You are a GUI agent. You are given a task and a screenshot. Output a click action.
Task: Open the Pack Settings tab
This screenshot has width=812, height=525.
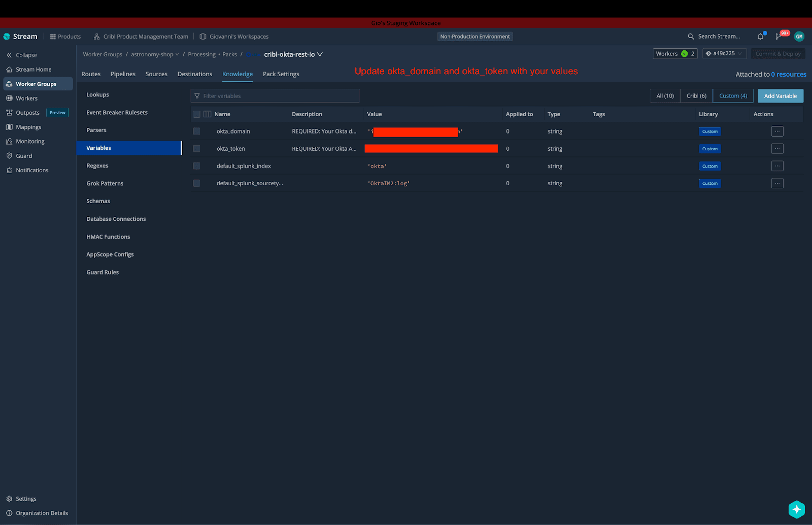click(x=281, y=74)
